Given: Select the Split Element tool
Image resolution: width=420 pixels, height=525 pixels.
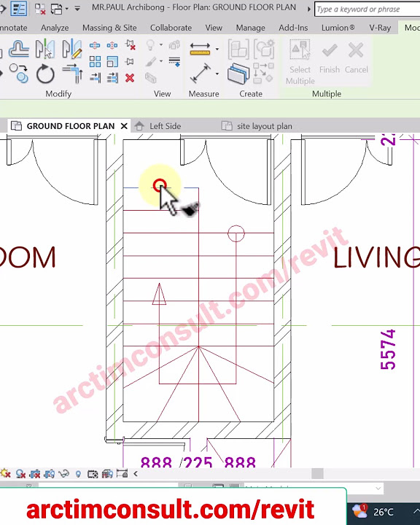Looking at the screenshot, I should coord(95,45).
